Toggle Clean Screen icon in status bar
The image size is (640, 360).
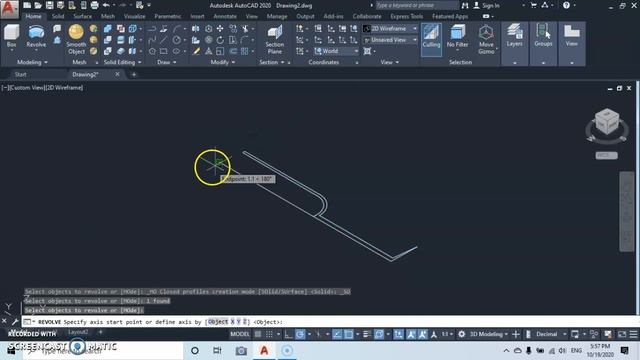(x=622, y=334)
